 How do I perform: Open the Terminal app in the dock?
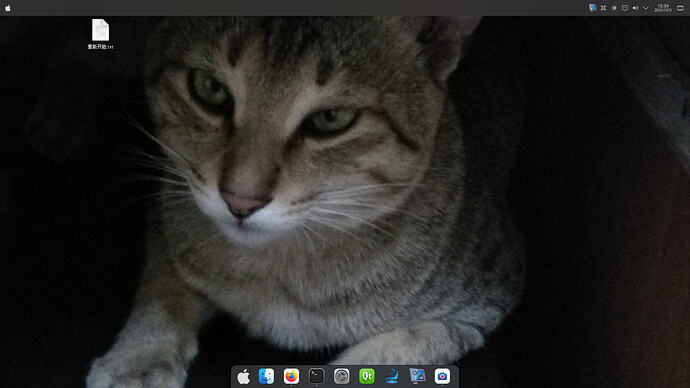[316, 376]
